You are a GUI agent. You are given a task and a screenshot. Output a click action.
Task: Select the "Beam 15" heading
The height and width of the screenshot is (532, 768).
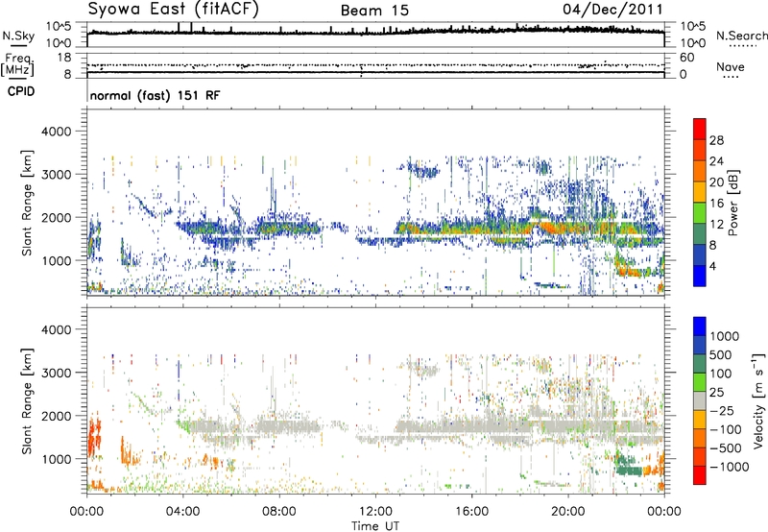(374, 11)
